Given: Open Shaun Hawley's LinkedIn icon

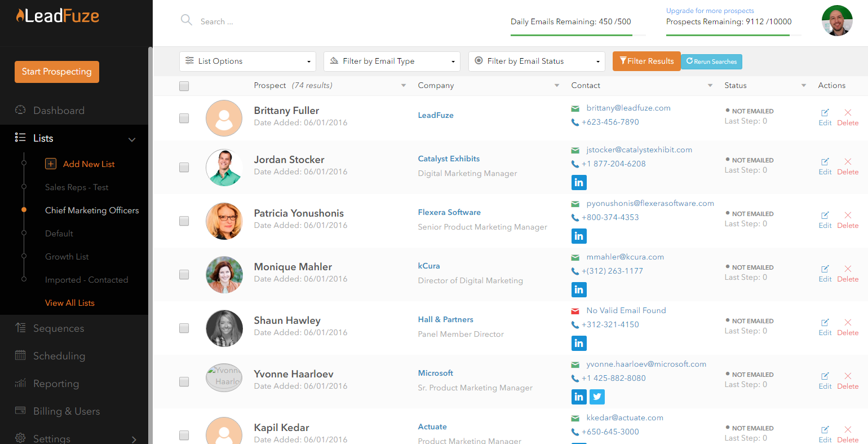Looking at the screenshot, I should (x=579, y=343).
